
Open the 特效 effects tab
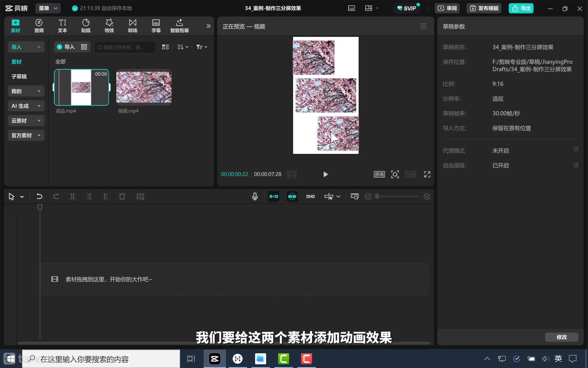(109, 26)
